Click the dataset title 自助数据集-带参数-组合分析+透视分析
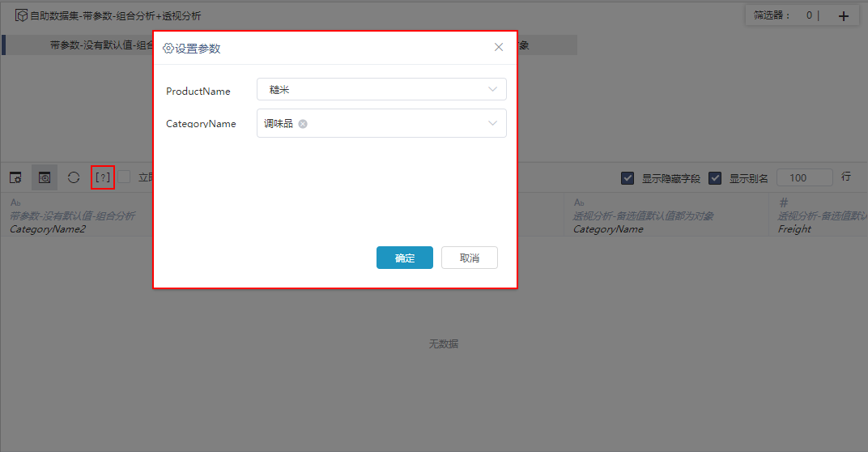 click(115, 16)
